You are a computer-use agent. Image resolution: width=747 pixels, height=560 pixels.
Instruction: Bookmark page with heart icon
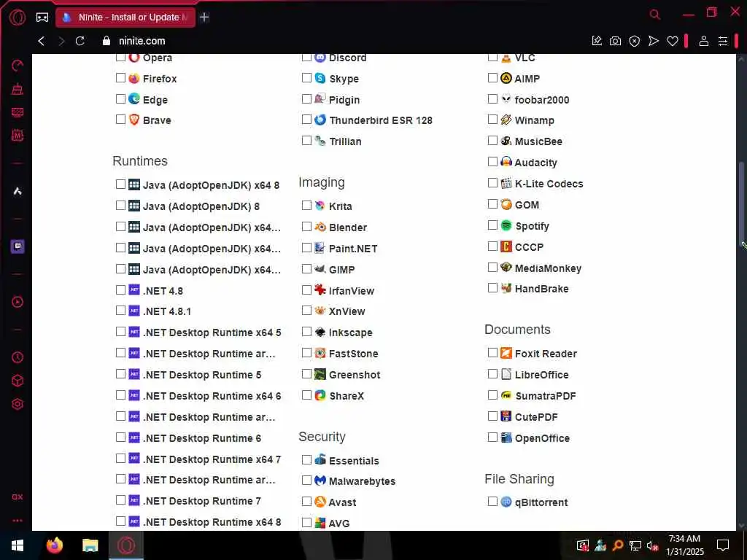point(673,41)
